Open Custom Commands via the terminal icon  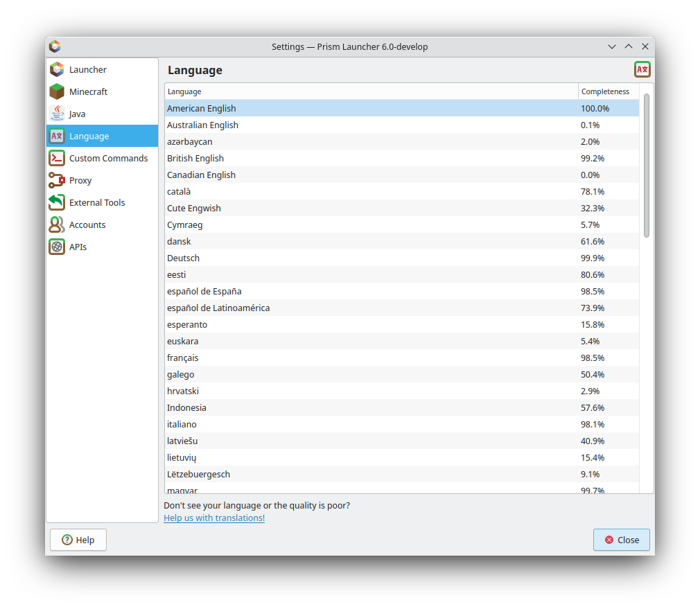click(56, 158)
